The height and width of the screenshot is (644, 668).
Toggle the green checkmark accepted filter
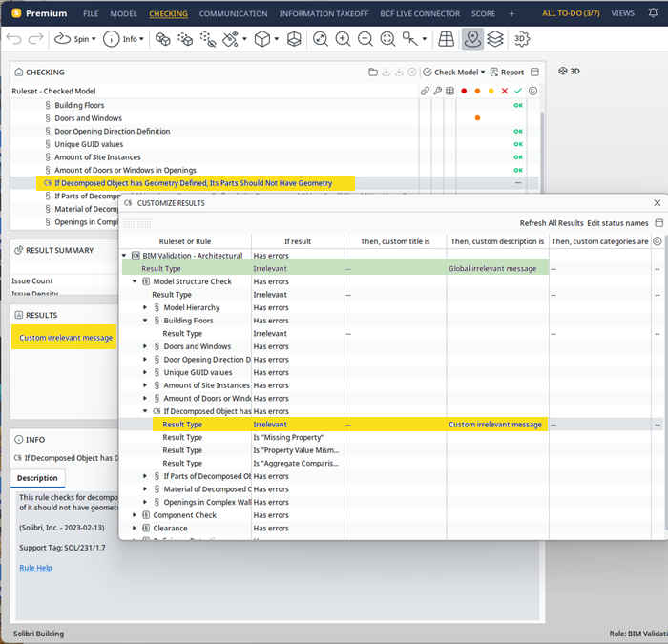518,91
